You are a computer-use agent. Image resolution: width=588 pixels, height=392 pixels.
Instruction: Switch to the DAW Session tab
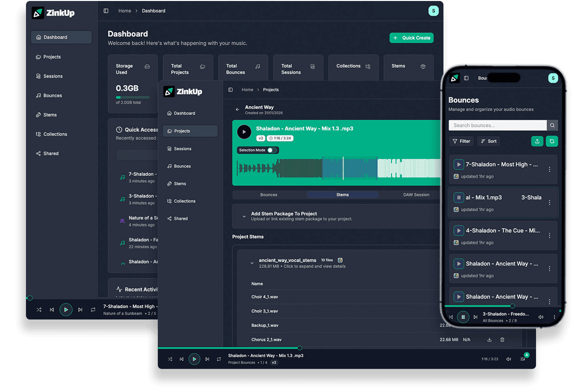pos(416,195)
